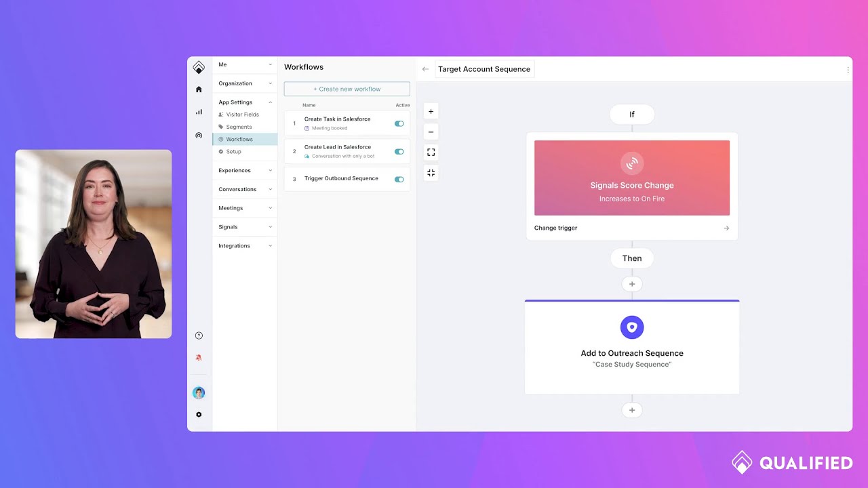The height and width of the screenshot is (488, 868).
Task: Click the Then step label
Action: [632, 258]
